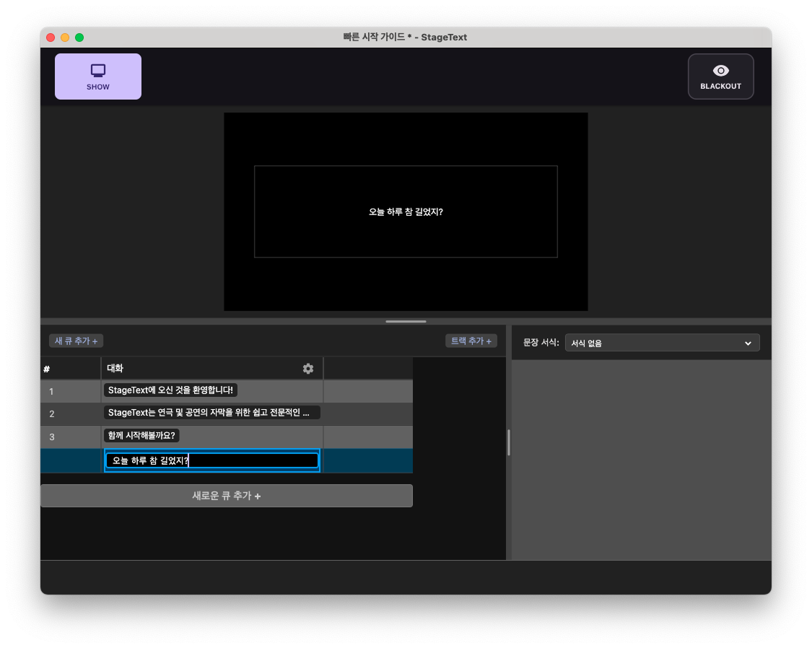Click the active cue text edit field
This screenshot has width=812, height=648.
click(211, 461)
